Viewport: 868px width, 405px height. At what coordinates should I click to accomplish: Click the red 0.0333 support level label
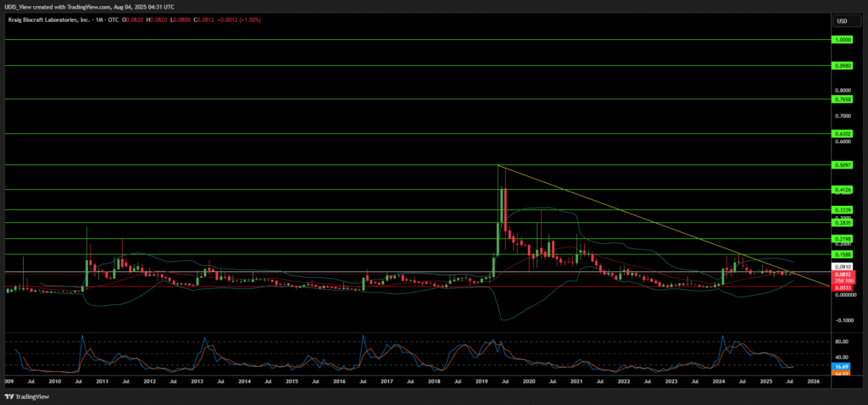842,286
